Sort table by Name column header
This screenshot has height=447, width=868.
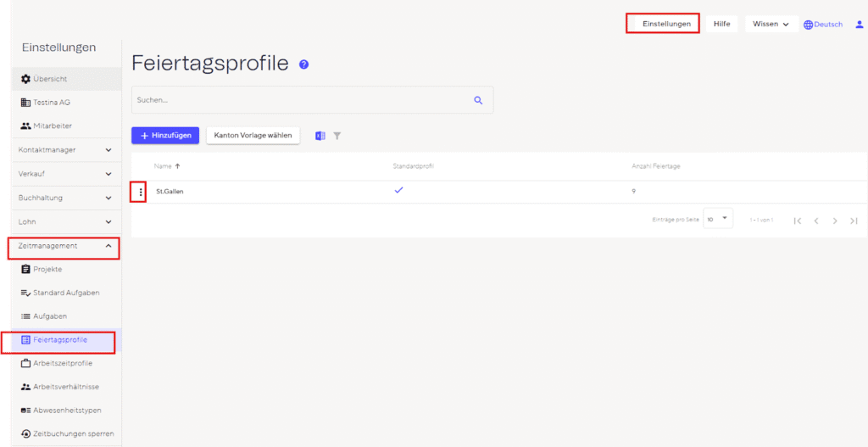163,166
